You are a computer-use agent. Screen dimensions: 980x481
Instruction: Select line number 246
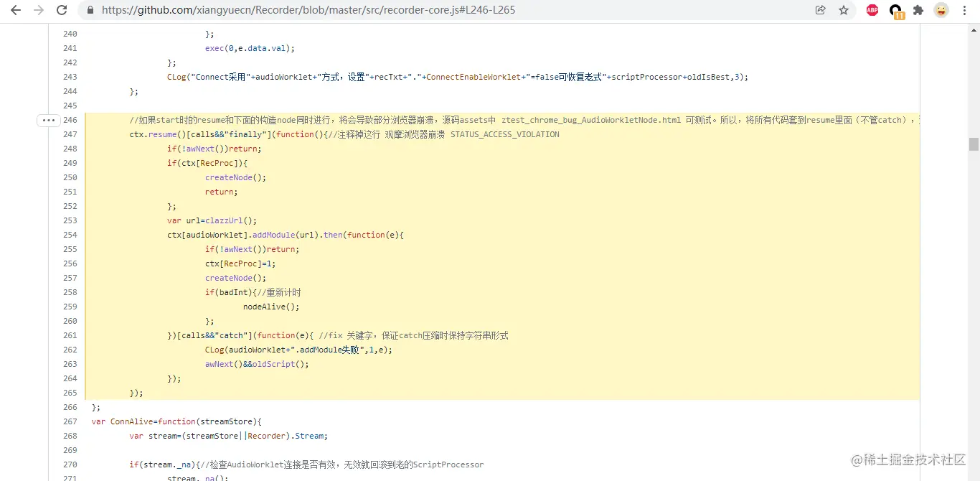tap(70, 120)
